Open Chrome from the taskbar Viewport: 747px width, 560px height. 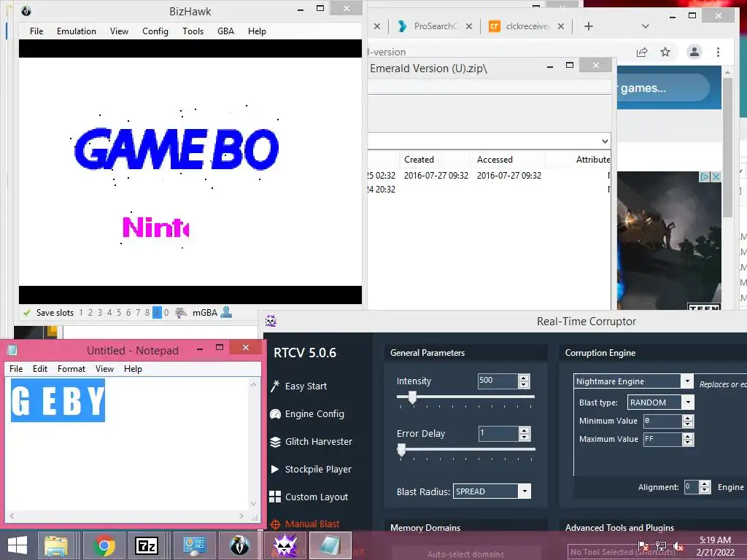tap(104, 545)
